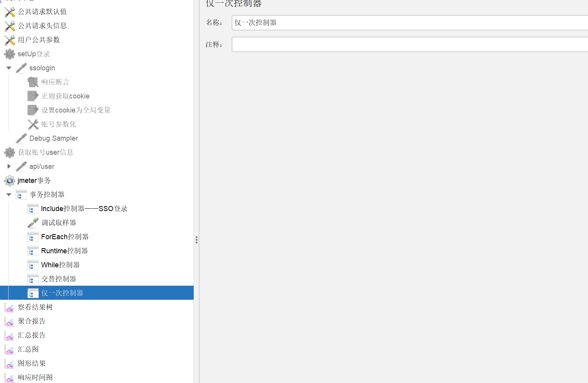Click the 响应断言 assertion icon
Screen dimensions: 588x383
[x=33, y=82]
